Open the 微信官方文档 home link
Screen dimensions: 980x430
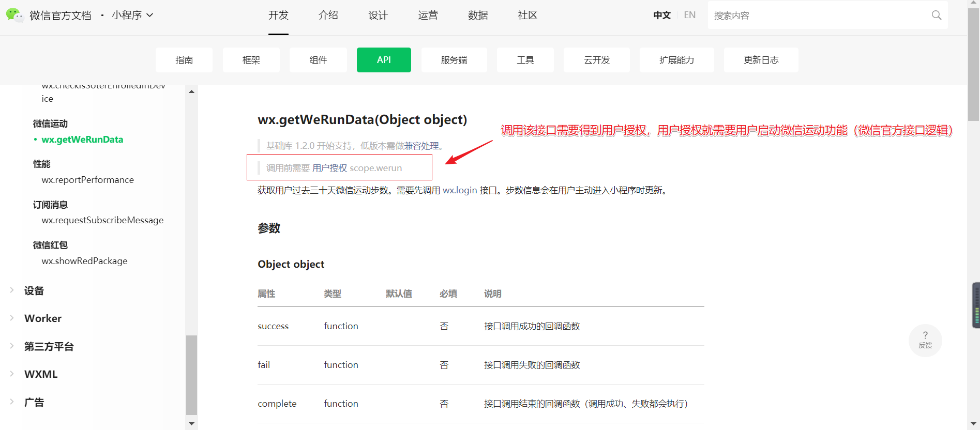pos(61,16)
